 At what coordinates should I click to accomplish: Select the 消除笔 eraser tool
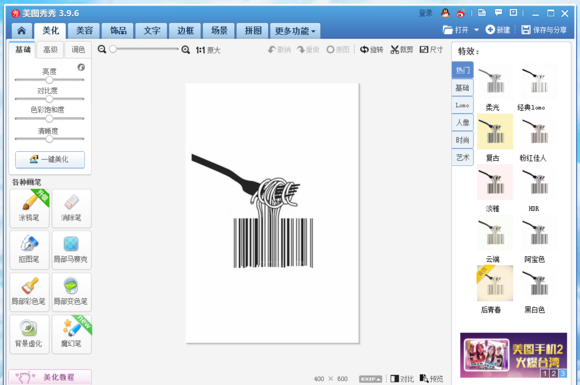[71, 208]
